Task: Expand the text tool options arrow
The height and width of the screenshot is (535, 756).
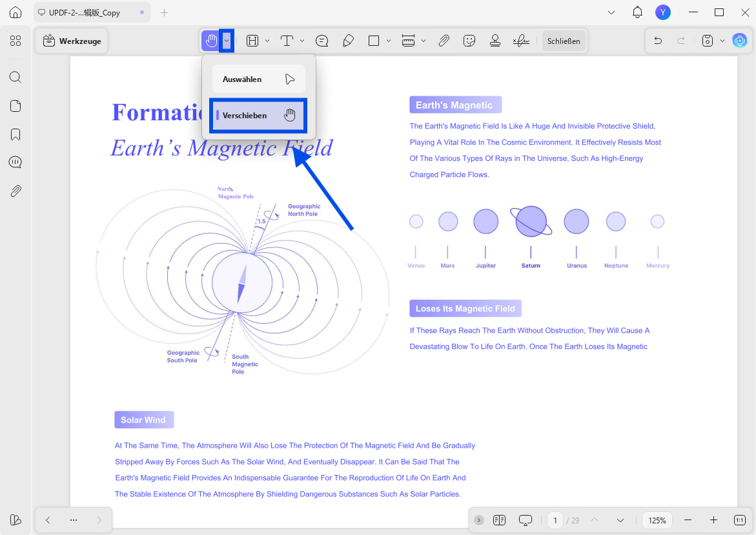Action: [x=302, y=41]
